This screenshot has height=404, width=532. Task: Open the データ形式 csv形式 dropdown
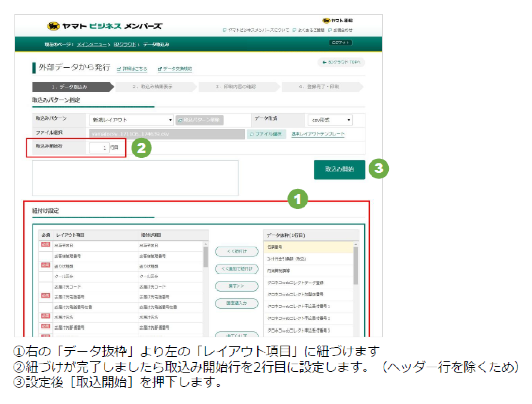click(x=329, y=120)
